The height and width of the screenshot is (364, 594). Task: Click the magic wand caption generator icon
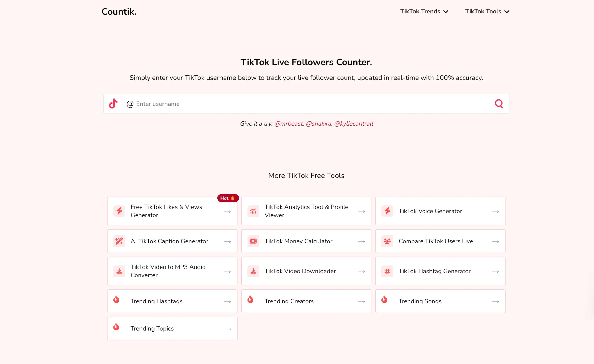(x=119, y=241)
